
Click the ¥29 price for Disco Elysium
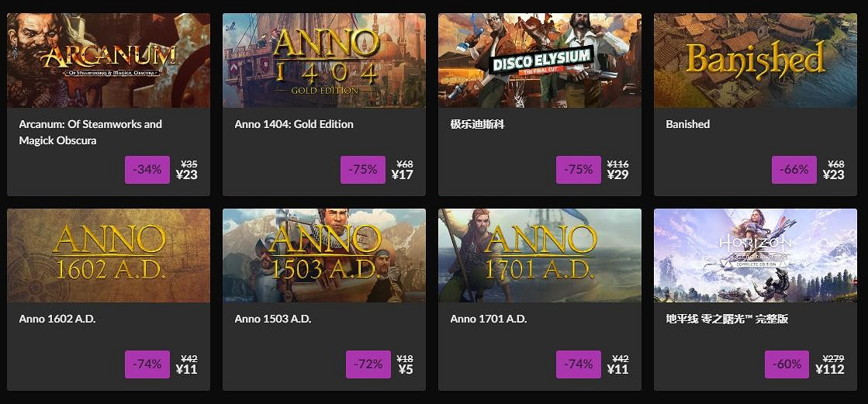(617, 174)
